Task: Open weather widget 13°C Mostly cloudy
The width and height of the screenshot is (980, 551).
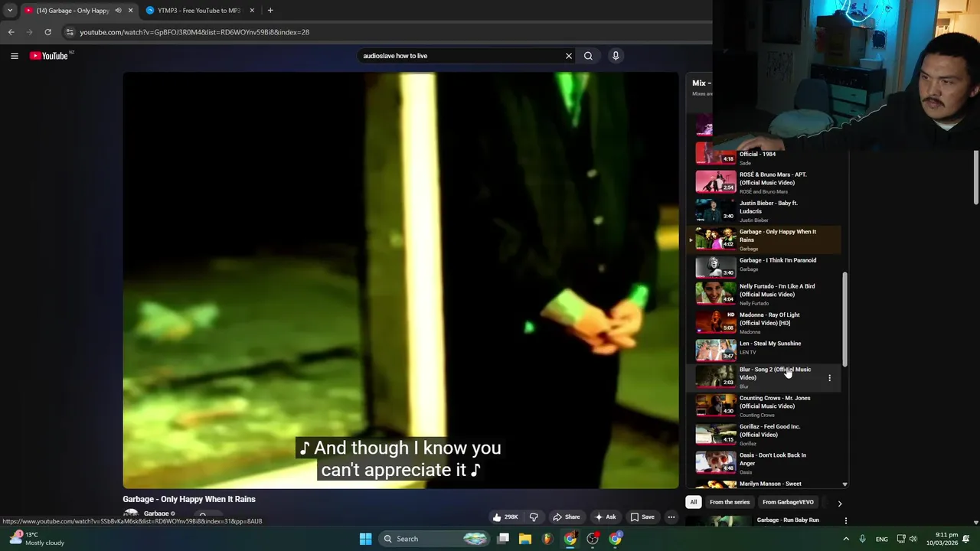Action: click(x=38, y=539)
